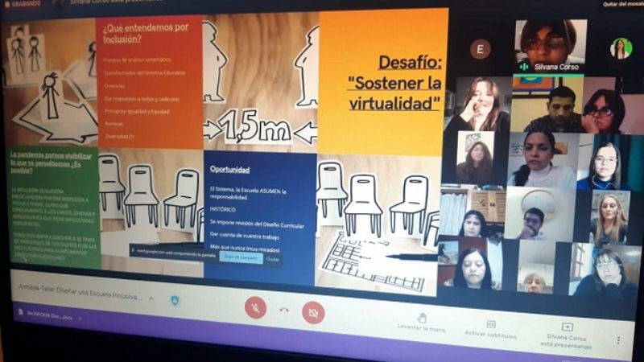The width and height of the screenshot is (644, 362).
Task: Open the 'Jornada-Taller Diseñar una Escuela Inclusiva' meeting title
Action: pyautogui.click(x=80, y=291)
